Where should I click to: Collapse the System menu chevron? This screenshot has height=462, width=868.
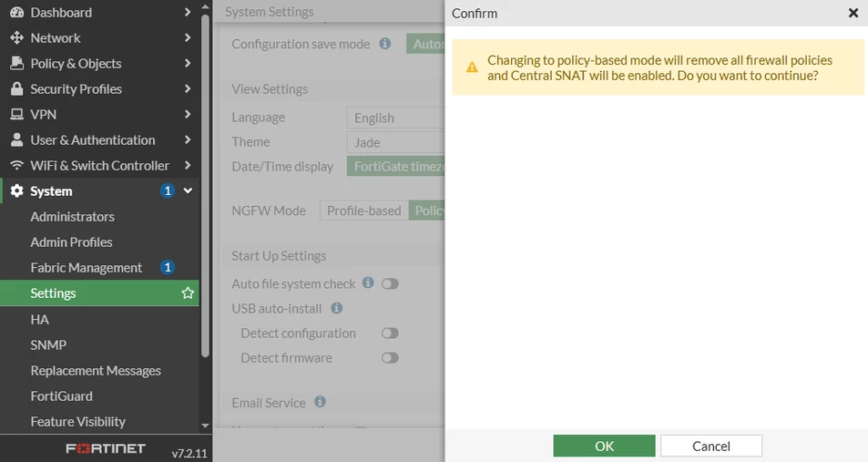click(188, 190)
